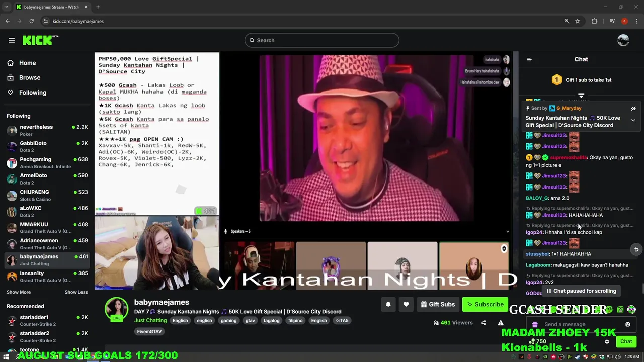Collapse the chat panel with the arrow icon
This screenshot has height=362, width=644.
529,59
